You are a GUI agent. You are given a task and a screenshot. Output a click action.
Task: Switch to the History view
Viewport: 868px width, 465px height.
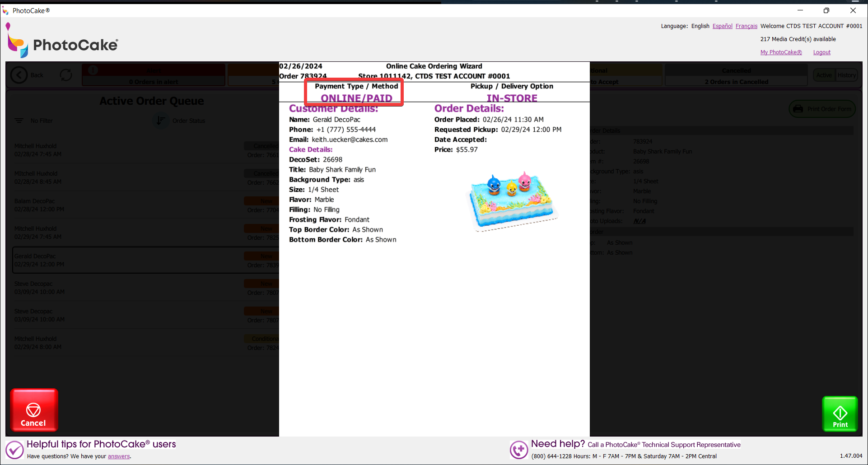click(x=846, y=75)
